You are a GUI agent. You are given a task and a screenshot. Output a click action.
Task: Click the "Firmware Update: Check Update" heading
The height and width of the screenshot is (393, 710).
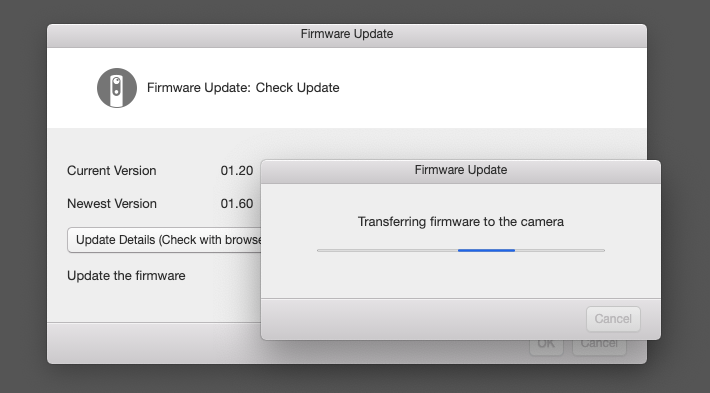tap(243, 88)
